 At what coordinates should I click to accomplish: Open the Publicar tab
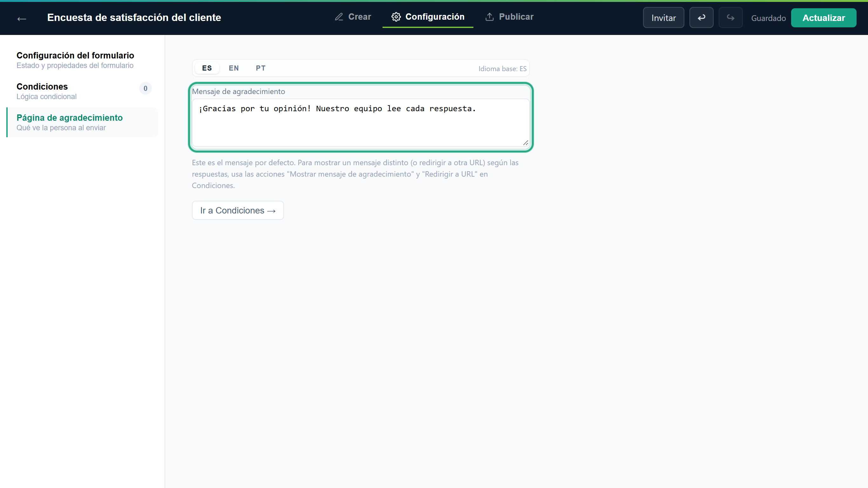(x=510, y=17)
